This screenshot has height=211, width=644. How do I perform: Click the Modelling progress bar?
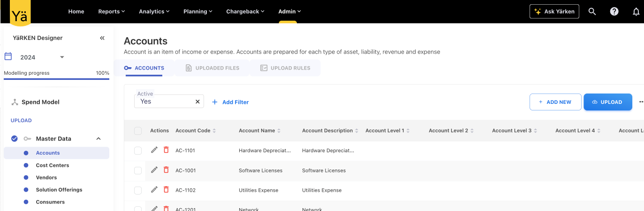pos(56,79)
